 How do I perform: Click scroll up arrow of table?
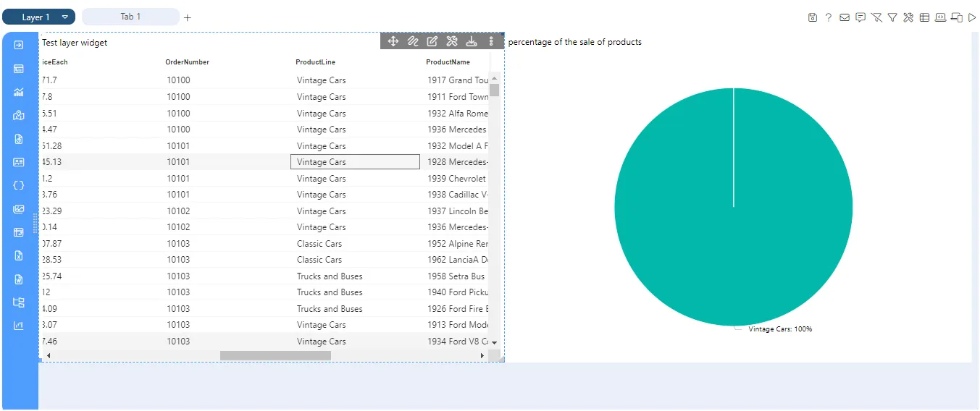click(495, 78)
